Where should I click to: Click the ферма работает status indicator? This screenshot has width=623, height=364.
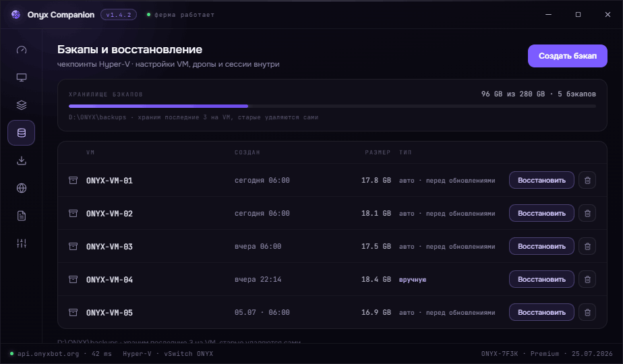[x=181, y=15]
